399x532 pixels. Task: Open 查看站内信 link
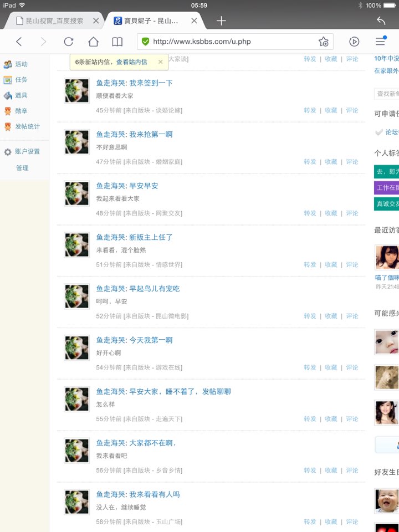click(132, 62)
